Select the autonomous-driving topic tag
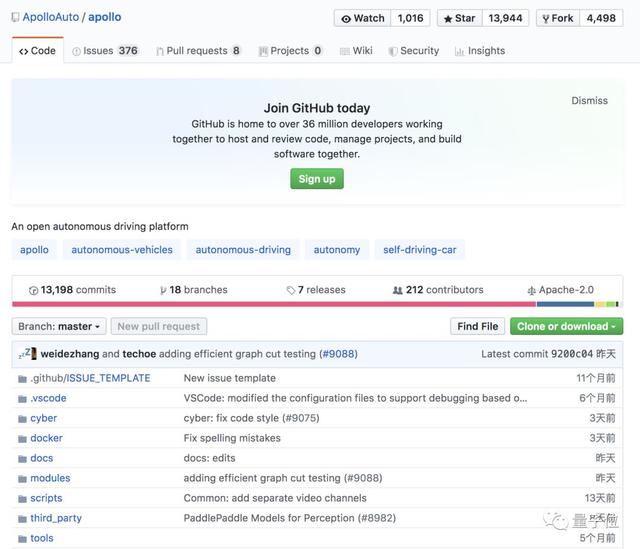Screen dimensions: 640x549 pyautogui.click(x=243, y=250)
